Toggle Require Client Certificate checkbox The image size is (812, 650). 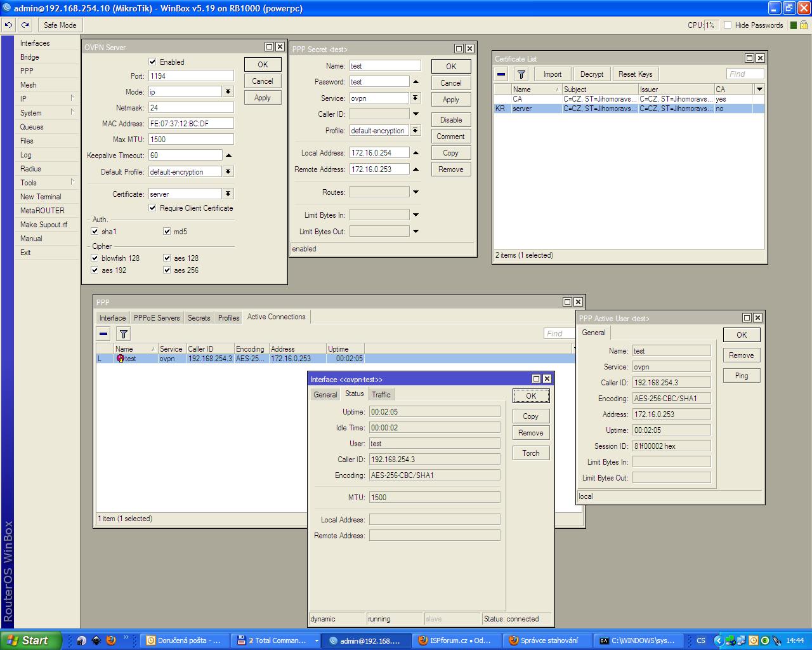152,208
